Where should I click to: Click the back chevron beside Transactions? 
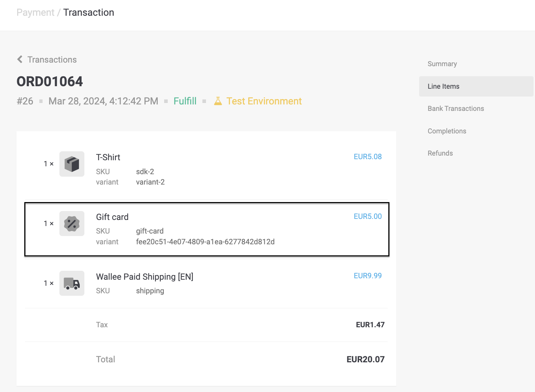(x=20, y=59)
